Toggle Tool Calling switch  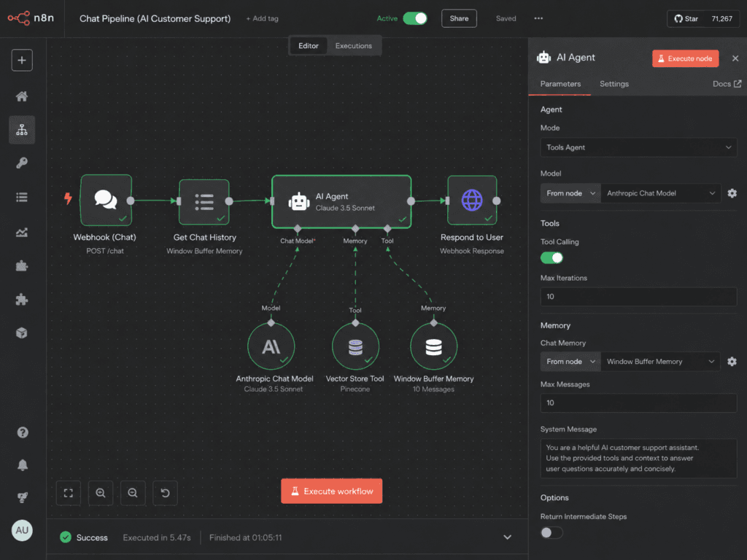[551, 257]
